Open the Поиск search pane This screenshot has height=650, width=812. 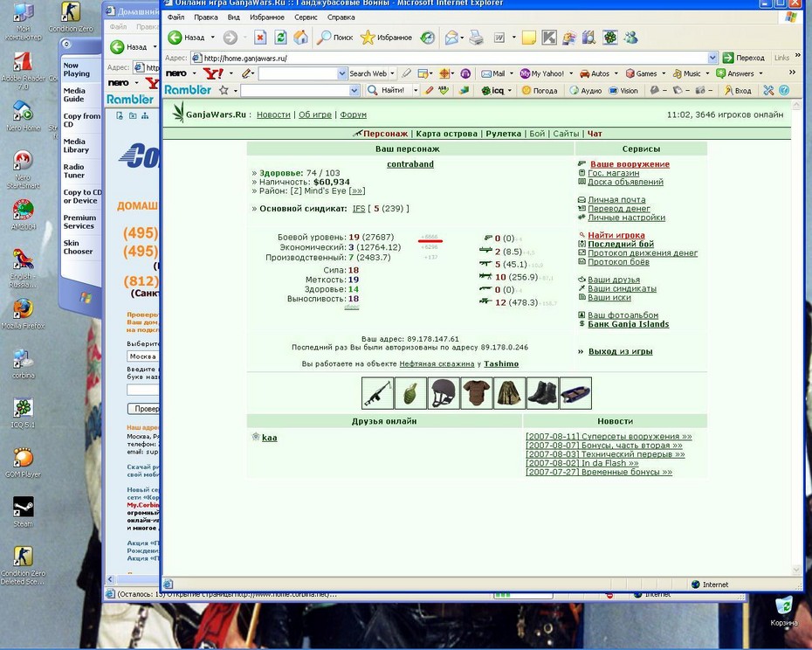334,38
